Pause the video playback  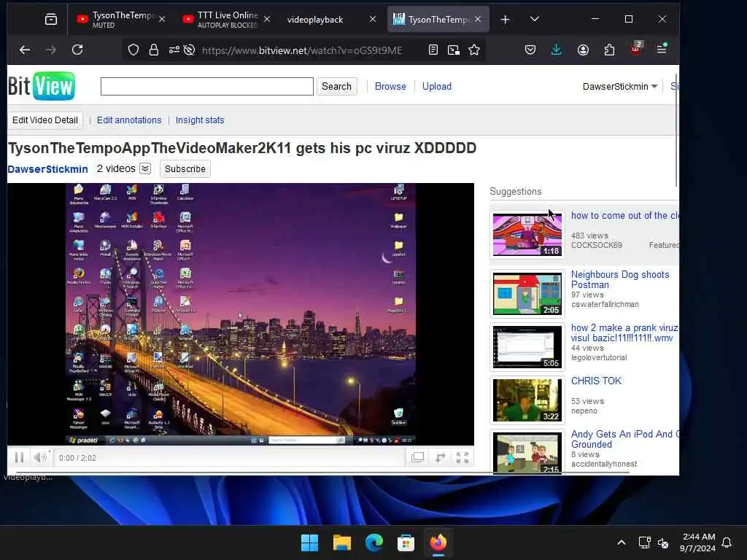[x=19, y=458]
